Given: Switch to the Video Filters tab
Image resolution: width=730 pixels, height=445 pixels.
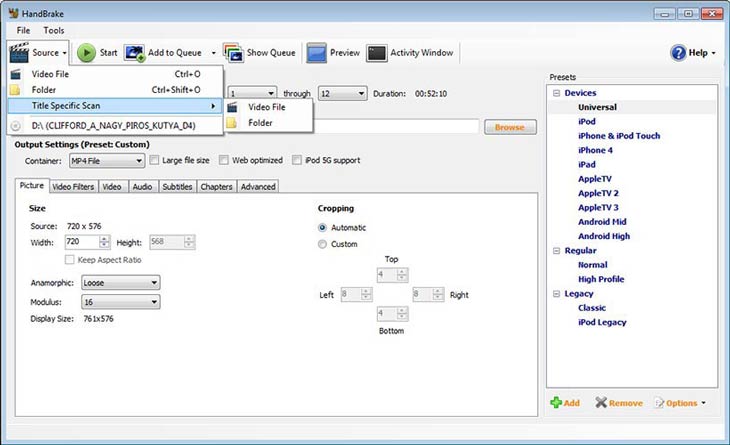Looking at the screenshot, I should pos(73,186).
